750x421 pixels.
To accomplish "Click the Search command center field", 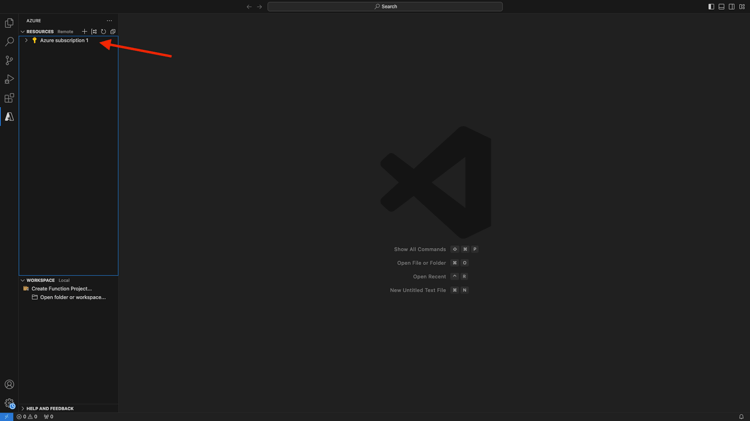I will pyautogui.click(x=385, y=7).
